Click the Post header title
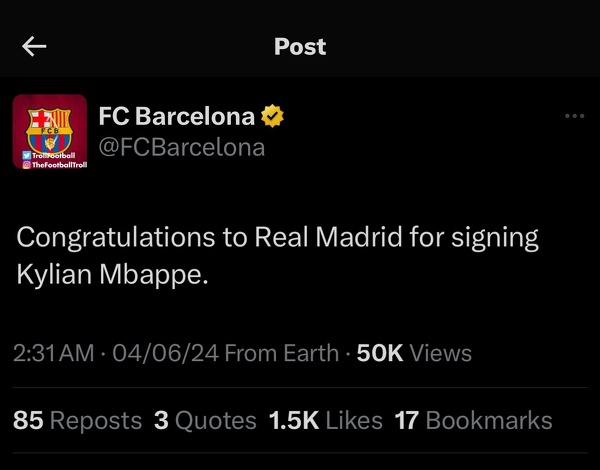The height and width of the screenshot is (470, 600). tap(300, 47)
